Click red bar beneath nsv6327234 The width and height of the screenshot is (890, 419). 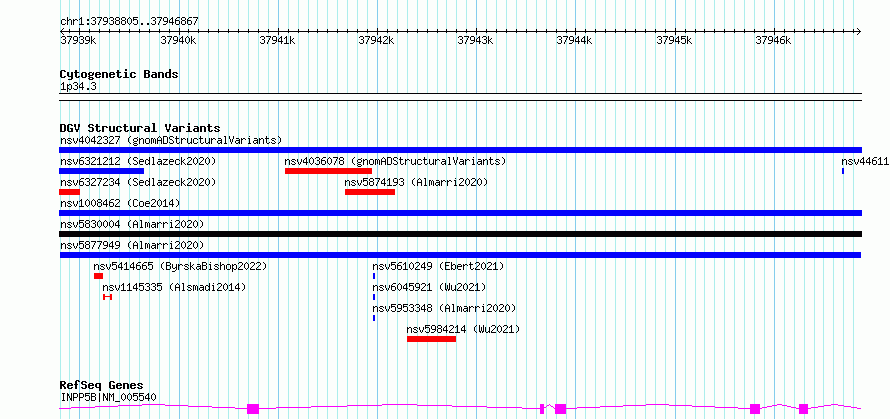click(69, 192)
